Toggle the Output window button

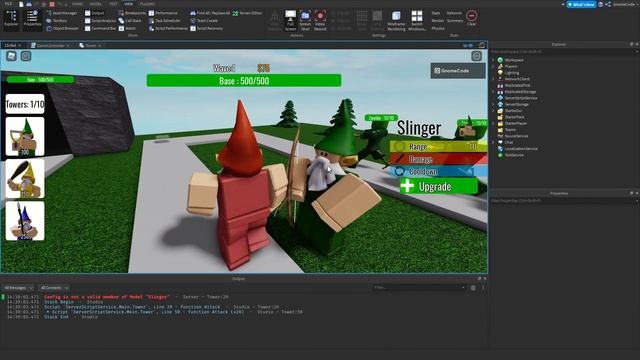tap(95, 13)
